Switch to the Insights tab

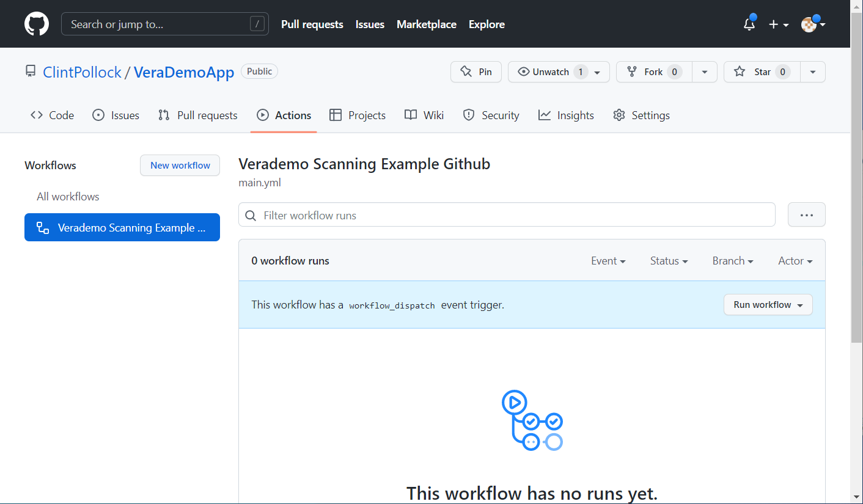click(566, 115)
